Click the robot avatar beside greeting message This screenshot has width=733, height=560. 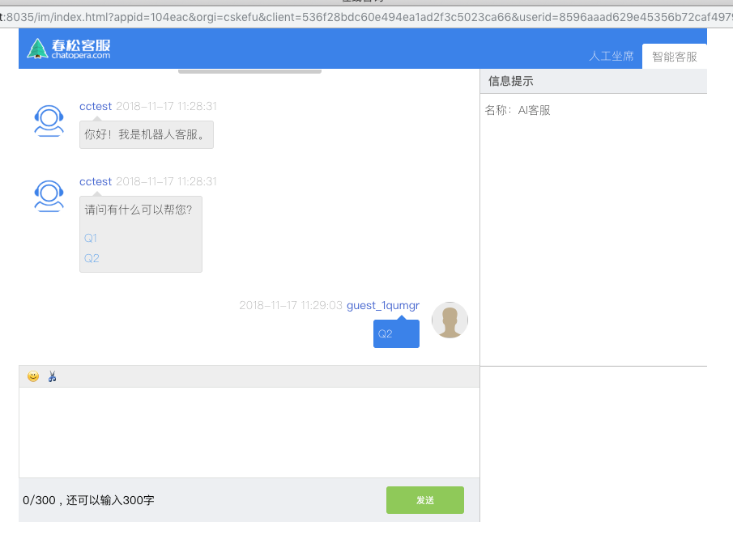pos(49,121)
